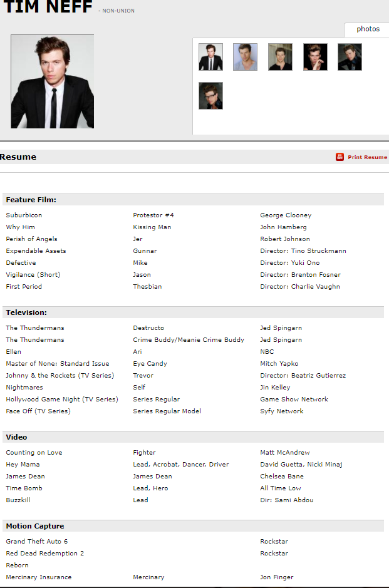Select the fifth dark-toned photo thumbnail
The width and height of the screenshot is (389, 588).
(x=350, y=57)
